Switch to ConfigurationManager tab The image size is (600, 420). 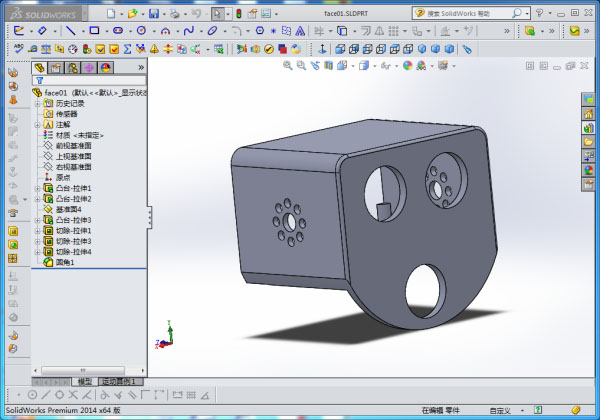tap(72, 68)
